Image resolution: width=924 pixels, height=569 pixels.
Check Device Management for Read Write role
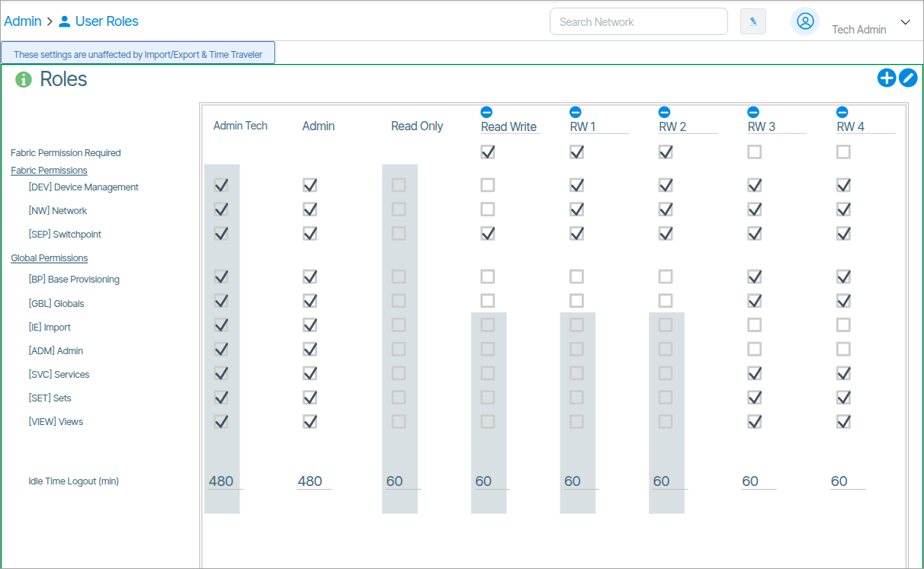pyautogui.click(x=488, y=185)
